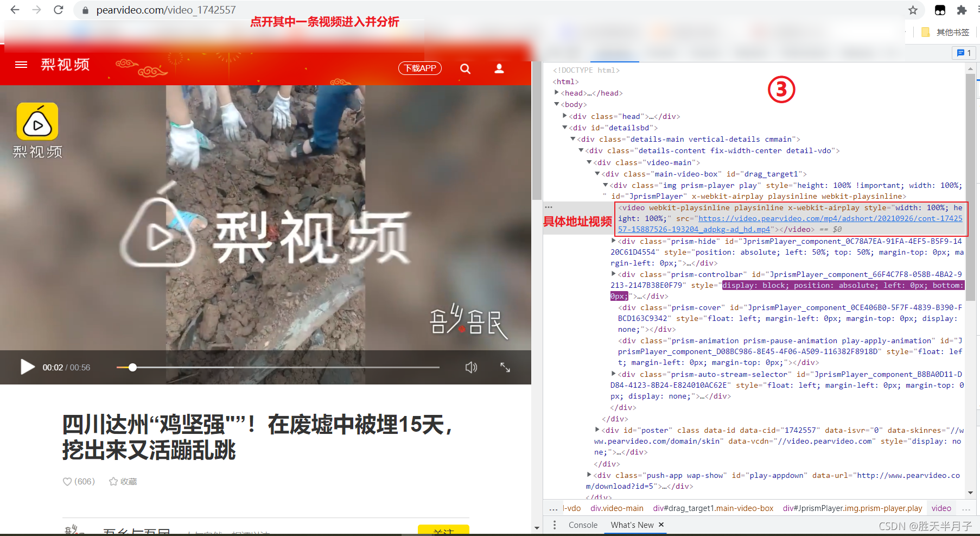The width and height of the screenshot is (980, 536).
Task: Bookmark this page with star icon
Action: coord(913,10)
